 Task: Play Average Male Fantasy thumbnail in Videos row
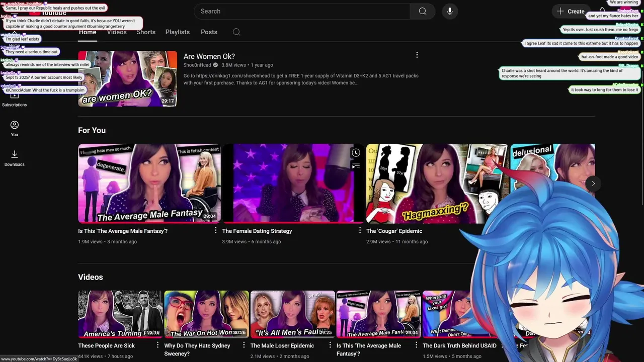(379, 314)
